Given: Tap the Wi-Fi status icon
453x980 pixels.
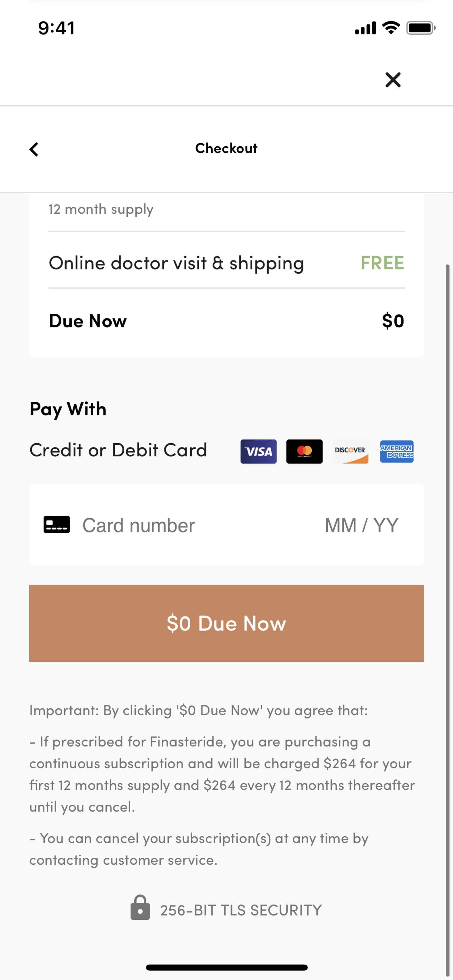Looking at the screenshot, I should 391,28.
